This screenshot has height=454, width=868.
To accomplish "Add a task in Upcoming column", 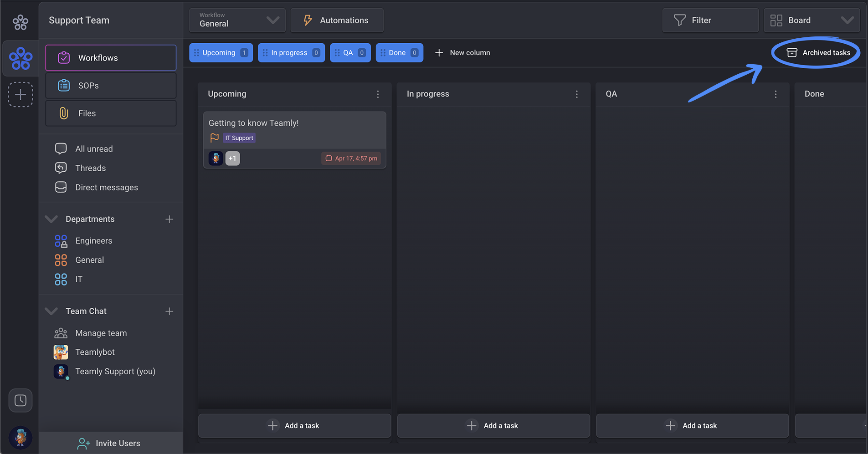I will pyautogui.click(x=294, y=426).
